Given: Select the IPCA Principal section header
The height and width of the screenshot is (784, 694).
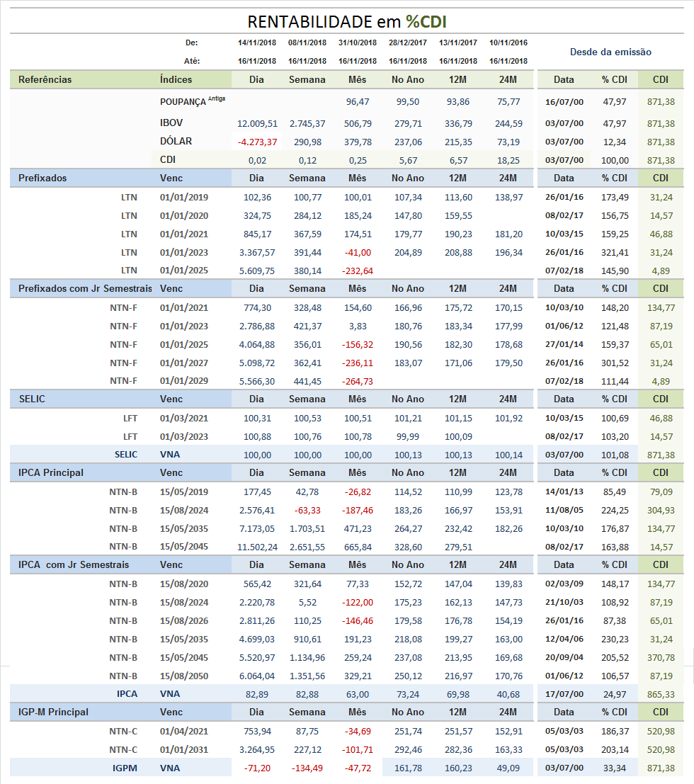Looking at the screenshot, I should [x=51, y=472].
